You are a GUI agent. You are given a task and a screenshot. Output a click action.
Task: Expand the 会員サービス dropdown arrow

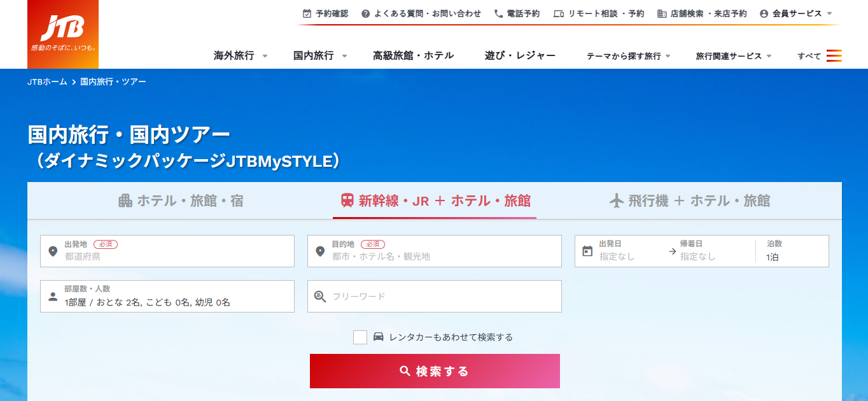click(x=829, y=13)
